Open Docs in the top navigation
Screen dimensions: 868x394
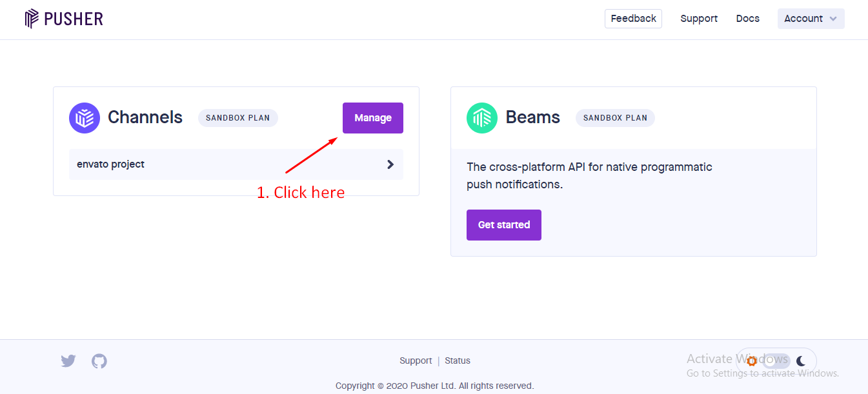(747, 19)
